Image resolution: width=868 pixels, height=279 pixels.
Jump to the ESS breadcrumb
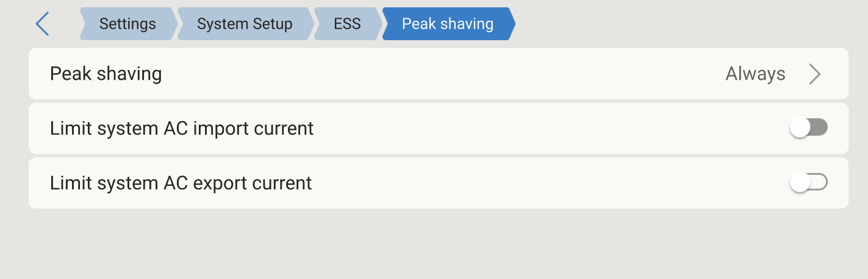point(347,24)
